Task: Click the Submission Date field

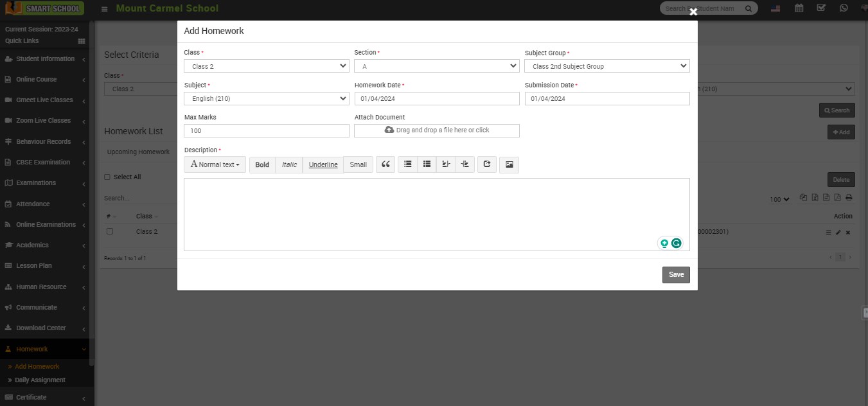Action: [x=607, y=98]
